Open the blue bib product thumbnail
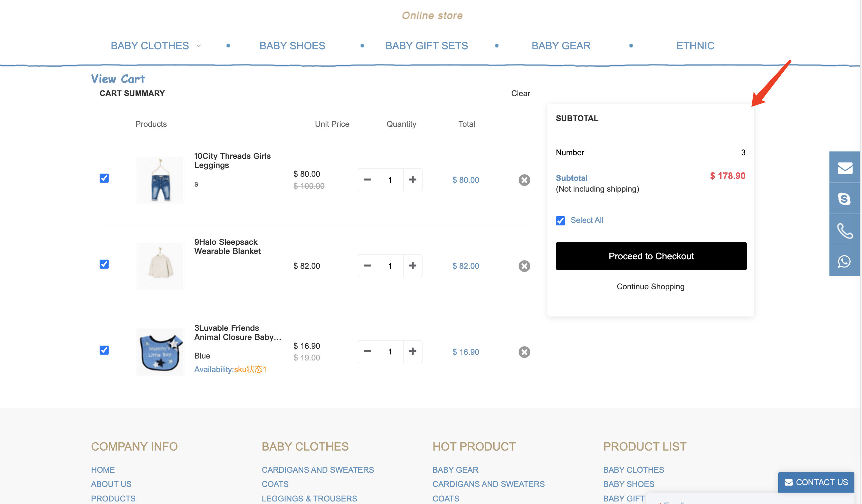The width and height of the screenshot is (862, 504). click(x=160, y=352)
